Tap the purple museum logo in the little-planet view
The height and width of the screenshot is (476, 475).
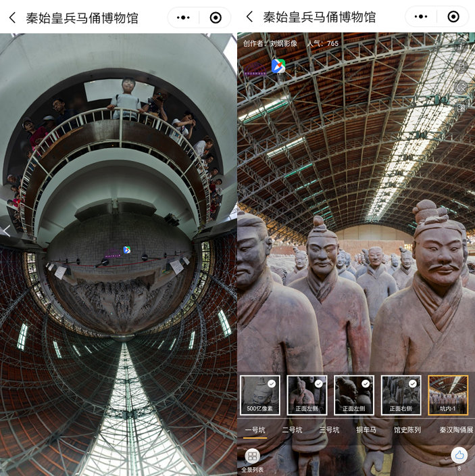tap(113, 253)
